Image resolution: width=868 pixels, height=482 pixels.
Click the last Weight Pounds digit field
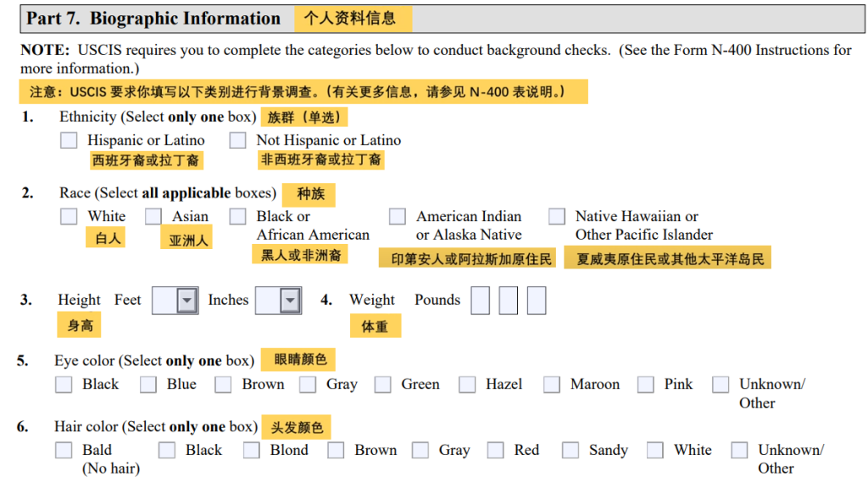536,301
